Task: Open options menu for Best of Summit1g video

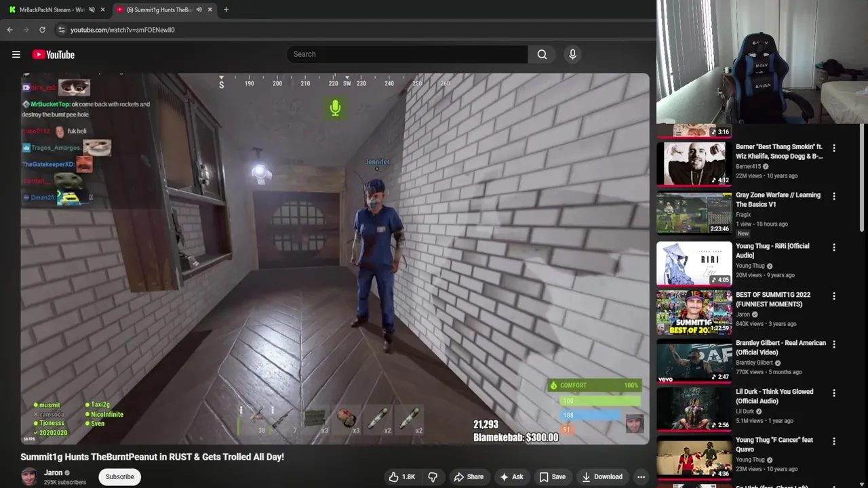Action: pos(834,296)
